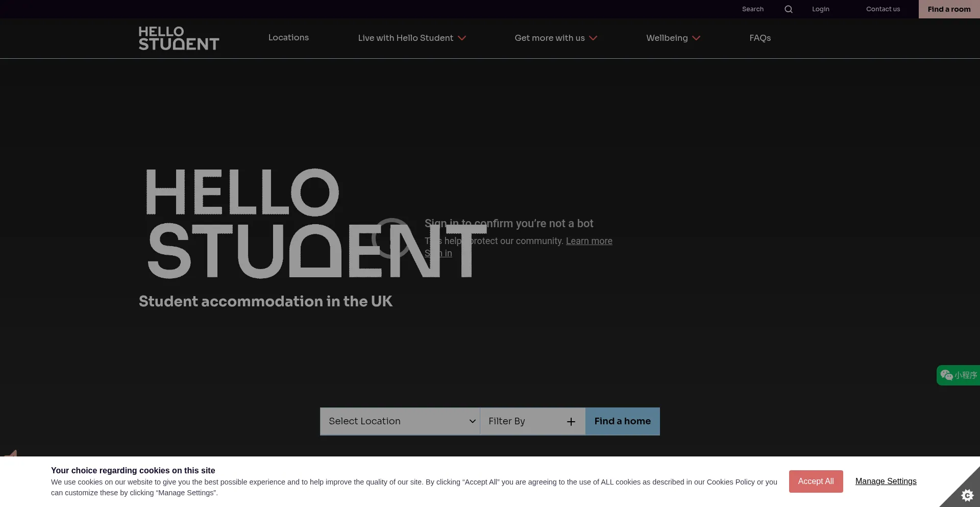This screenshot has width=980, height=507.
Task: Click the Find a room button
Action: coord(949,9)
